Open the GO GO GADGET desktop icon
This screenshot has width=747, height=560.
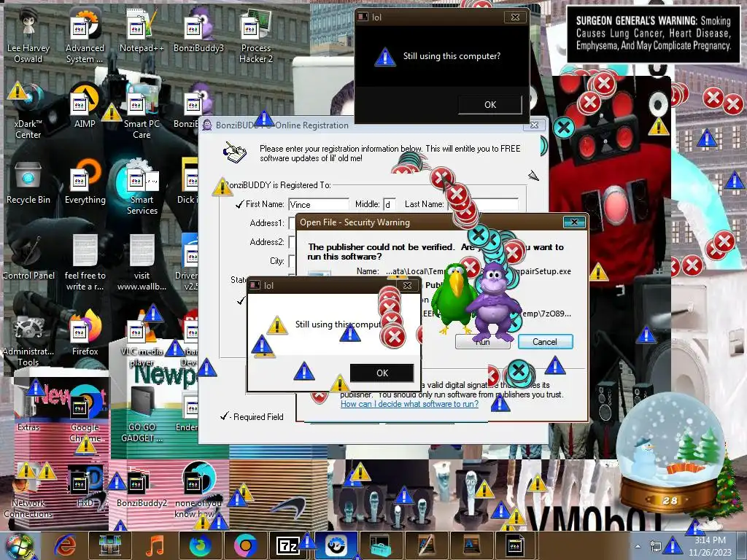[x=142, y=414]
